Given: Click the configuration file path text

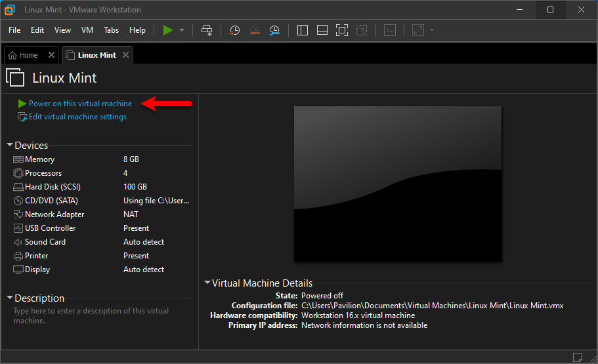Looking at the screenshot, I should coord(432,306).
